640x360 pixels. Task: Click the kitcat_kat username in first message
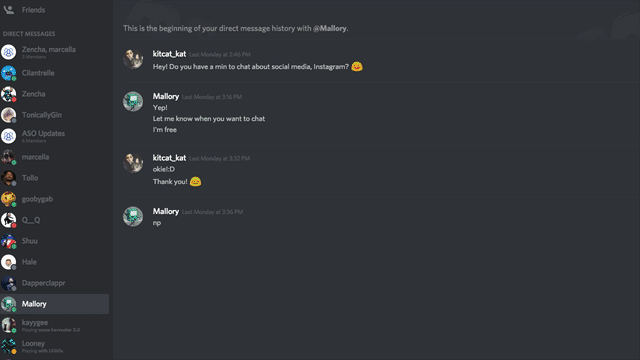point(169,54)
